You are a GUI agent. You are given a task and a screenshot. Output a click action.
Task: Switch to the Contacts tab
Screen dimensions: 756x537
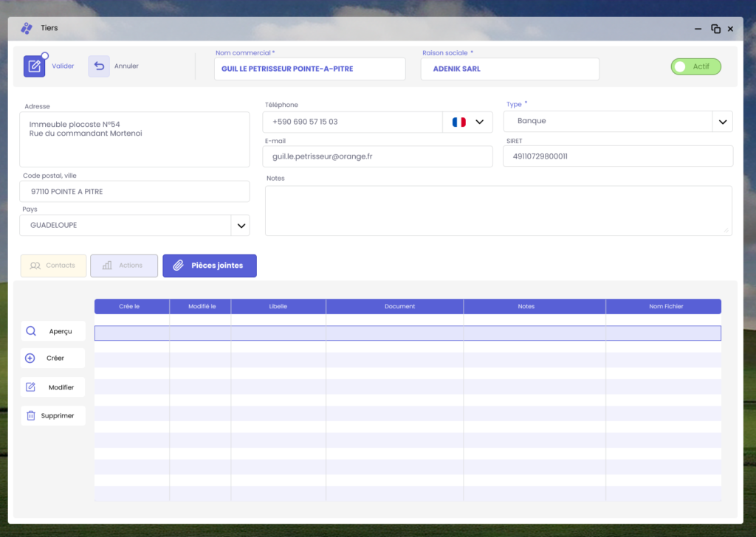click(53, 266)
